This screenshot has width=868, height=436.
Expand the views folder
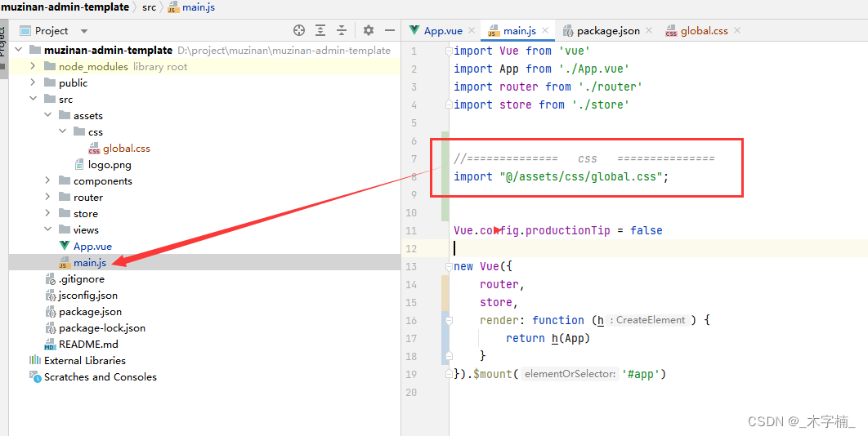click(x=47, y=229)
